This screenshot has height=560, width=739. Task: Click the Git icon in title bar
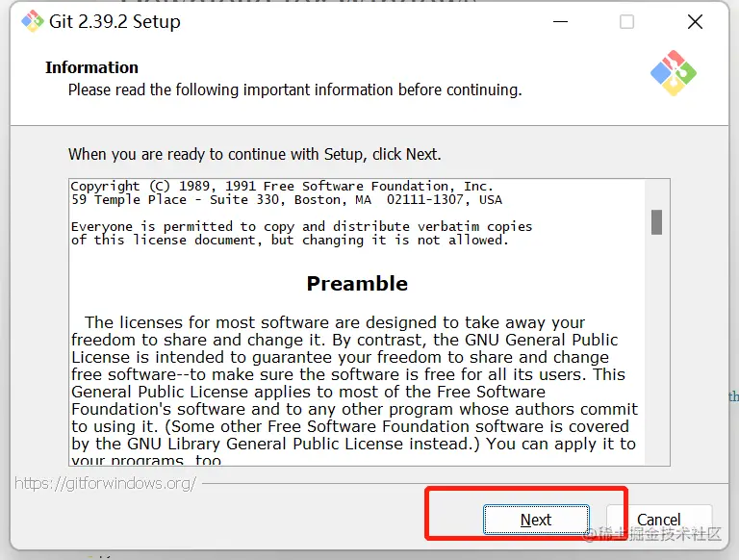32,21
